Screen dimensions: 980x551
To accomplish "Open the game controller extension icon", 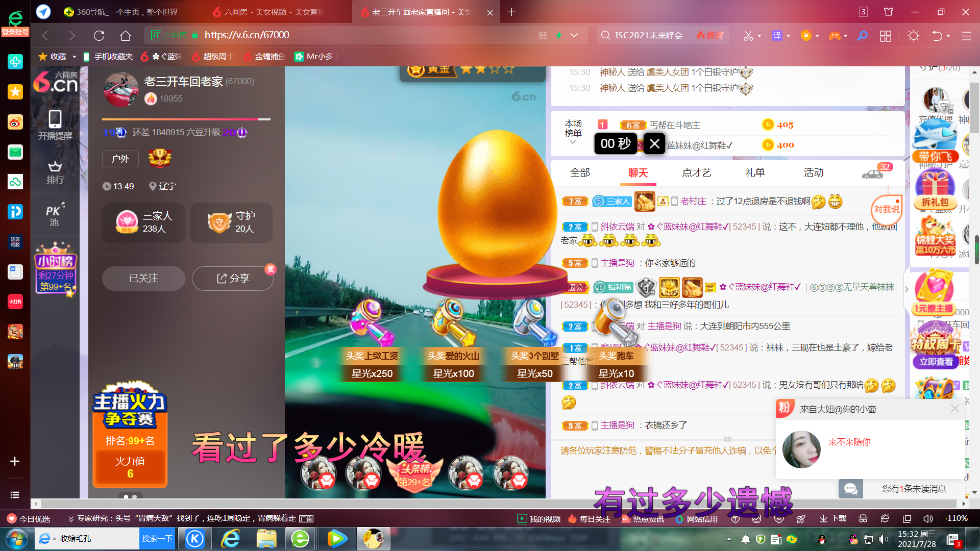I will [835, 36].
